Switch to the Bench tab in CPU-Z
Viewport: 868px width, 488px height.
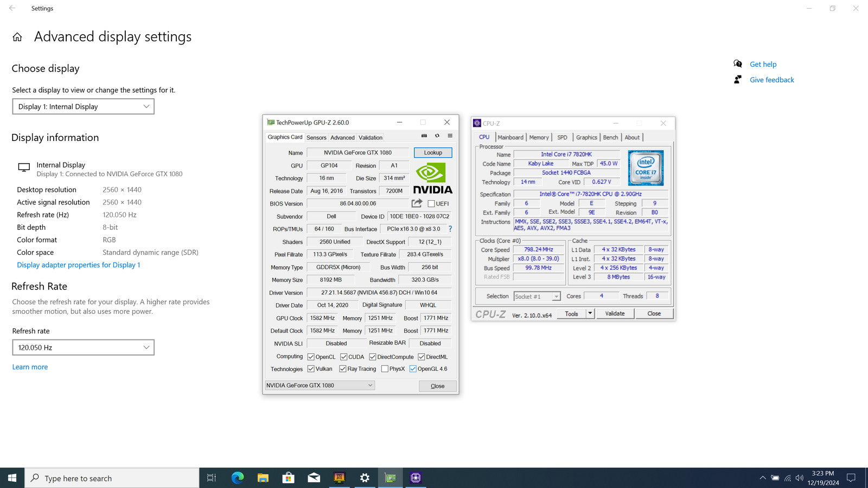[x=610, y=138]
